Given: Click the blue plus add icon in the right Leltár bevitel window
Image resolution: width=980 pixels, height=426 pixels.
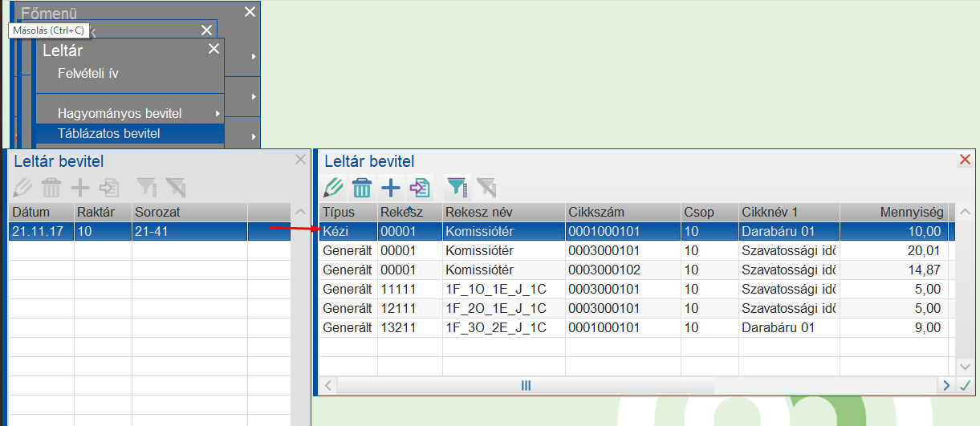Looking at the screenshot, I should [391, 188].
